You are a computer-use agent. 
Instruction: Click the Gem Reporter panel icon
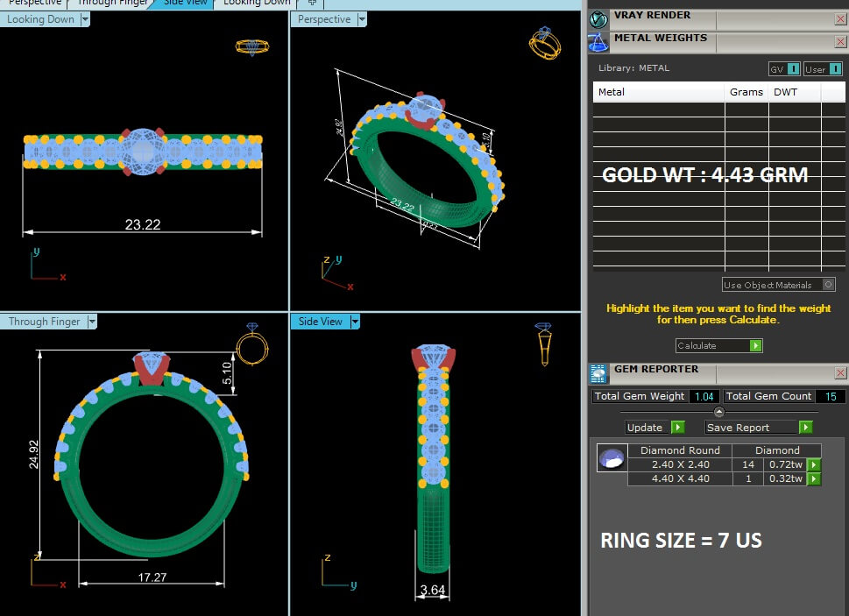click(599, 374)
